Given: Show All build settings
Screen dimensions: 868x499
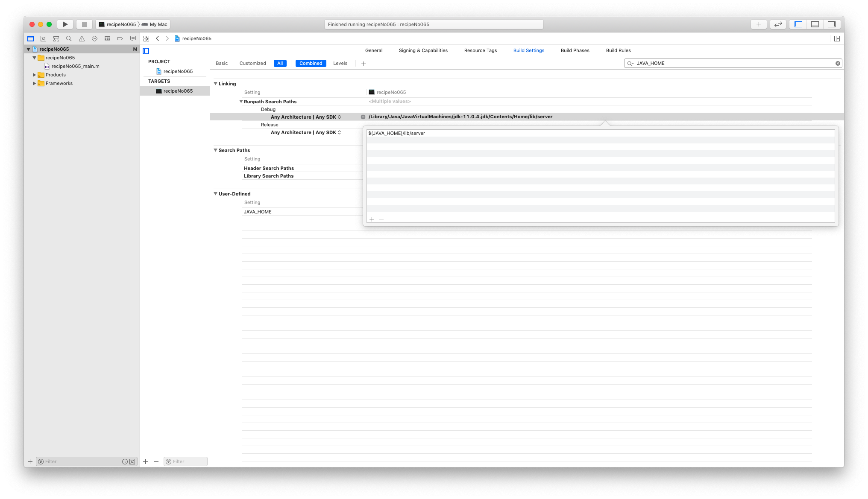Looking at the screenshot, I should coord(280,63).
